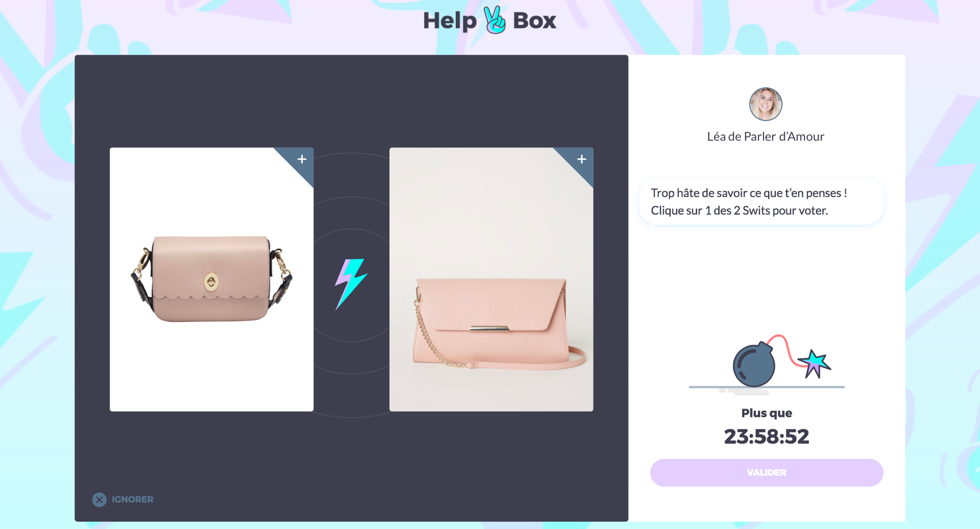Click the Help Box logo title
Image resolution: width=980 pixels, height=529 pixels.
(x=490, y=20)
